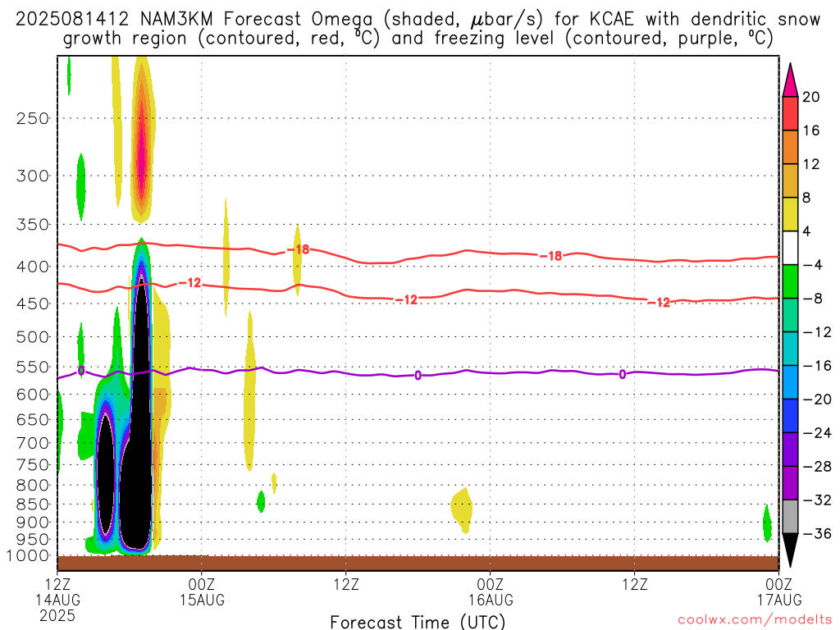Image resolution: width=840 pixels, height=630 pixels.
Task: Click the coolwx.com/modelts link text
Action: click(x=755, y=620)
